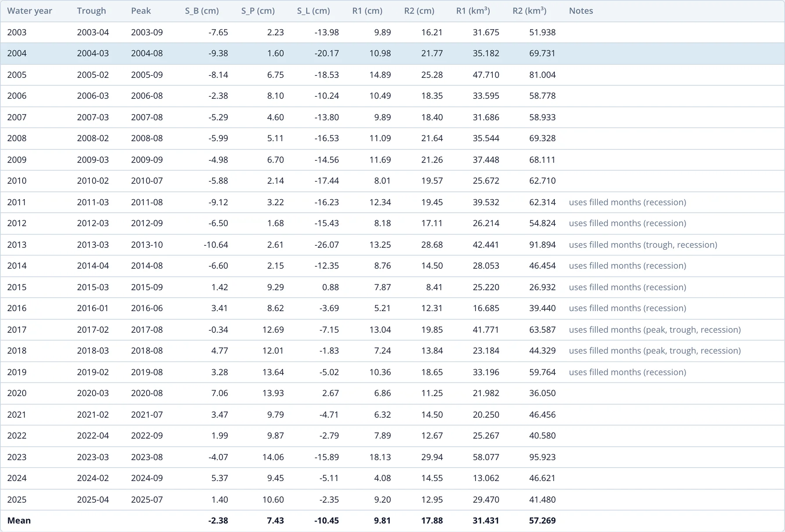Click S_L value 2.67 in 2020 row
Screen dimensions: 785x532
[331, 393]
